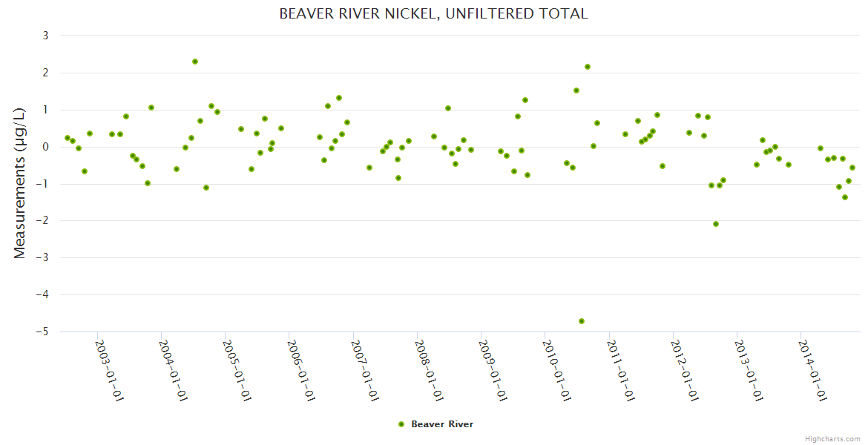Click the y-axis label −3
The width and height of the screenshot is (868, 445).
point(43,257)
